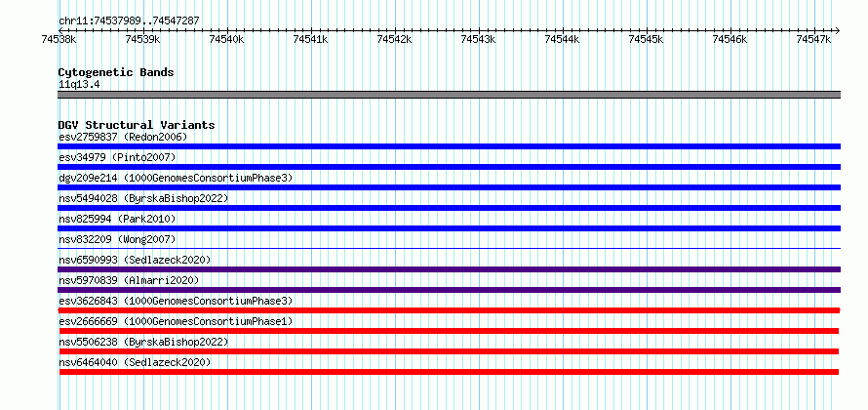868x410 pixels.
Task: Open the nsv825994 (Park2010) label
Action: pos(117,219)
